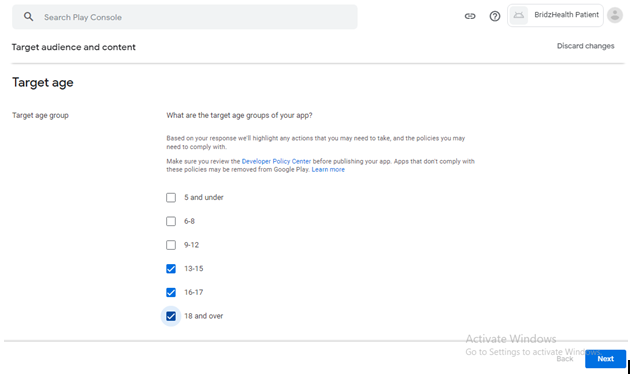
Task: Copy page link using the link icon
Action: tap(470, 16)
